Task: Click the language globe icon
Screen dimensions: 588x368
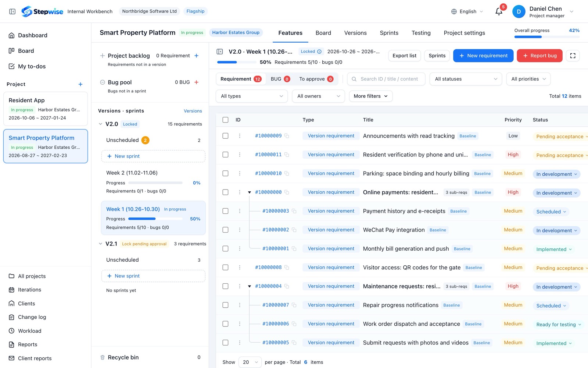Action: pos(454,11)
